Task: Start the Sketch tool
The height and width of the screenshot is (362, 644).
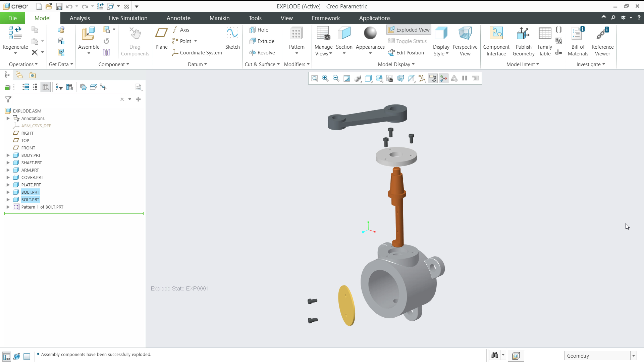Action: (x=232, y=38)
